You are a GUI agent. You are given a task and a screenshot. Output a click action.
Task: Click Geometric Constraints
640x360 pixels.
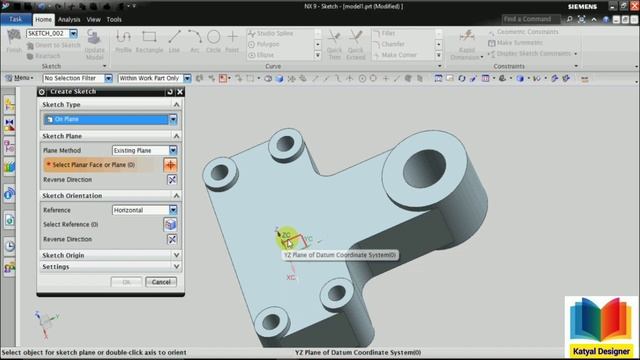tap(523, 32)
